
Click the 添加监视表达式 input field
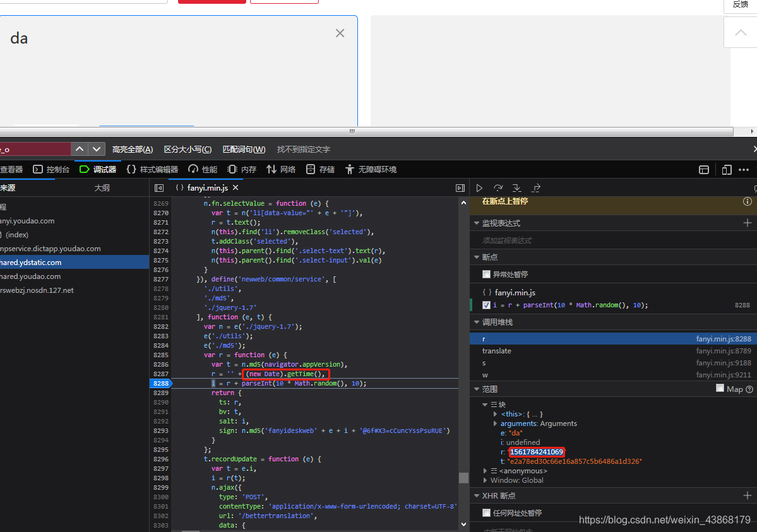click(613, 240)
